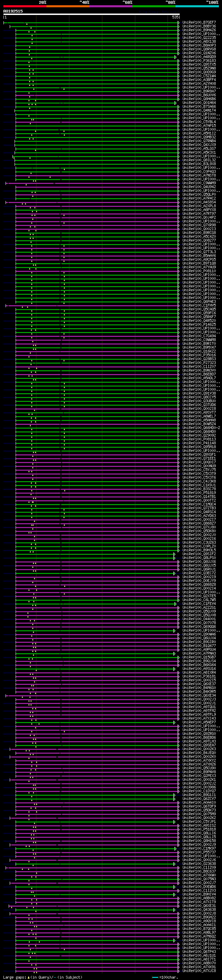Select last hit UniRef100_A7XJC8

199,971
